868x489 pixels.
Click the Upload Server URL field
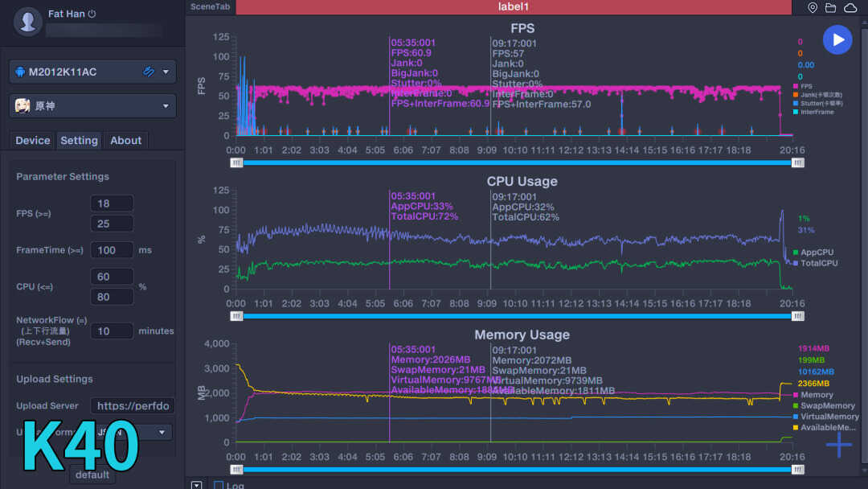coord(133,406)
